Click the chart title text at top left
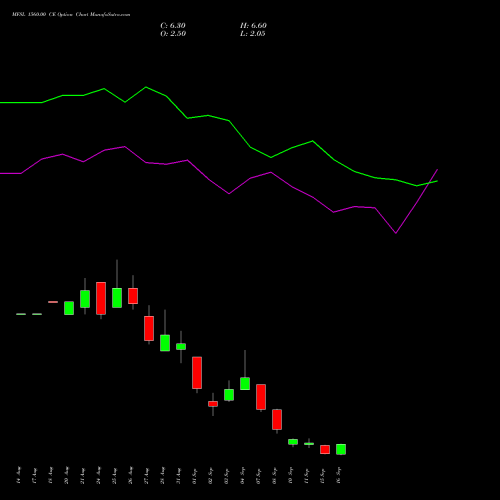The height and width of the screenshot is (500, 500). pyautogui.click(x=71, y=15)
